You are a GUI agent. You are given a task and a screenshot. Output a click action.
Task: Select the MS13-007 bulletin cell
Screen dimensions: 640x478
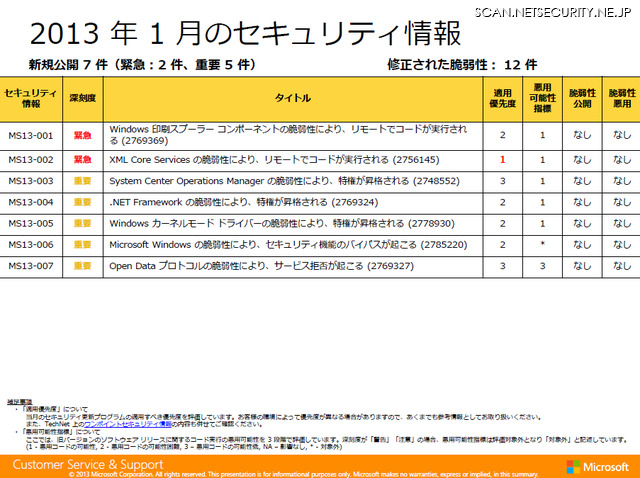pos(31,266)
